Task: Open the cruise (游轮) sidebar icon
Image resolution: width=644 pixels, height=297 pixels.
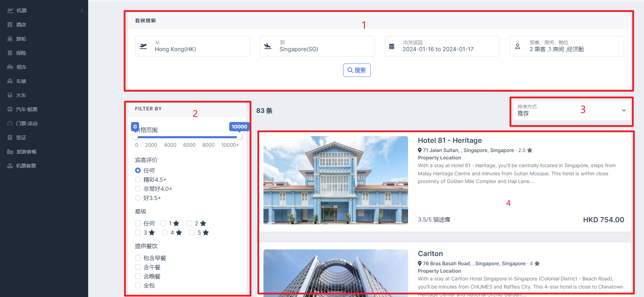Action: [10, 39]
